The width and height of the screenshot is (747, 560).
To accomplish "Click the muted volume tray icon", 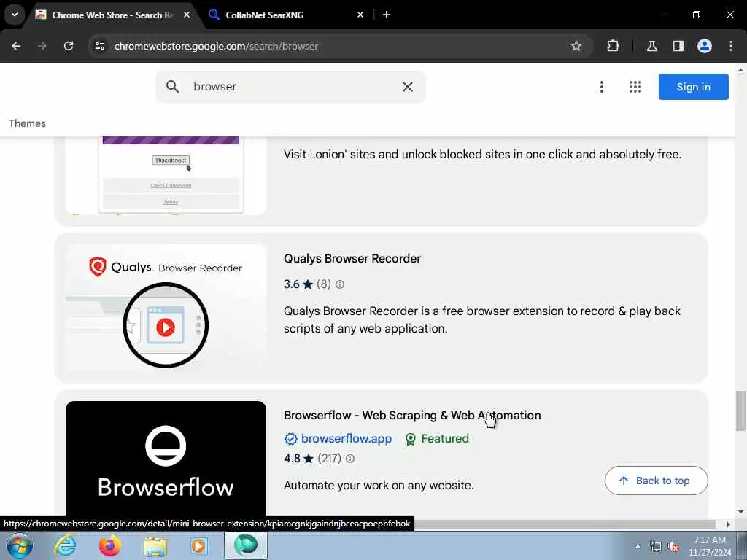I will point(673,547).
